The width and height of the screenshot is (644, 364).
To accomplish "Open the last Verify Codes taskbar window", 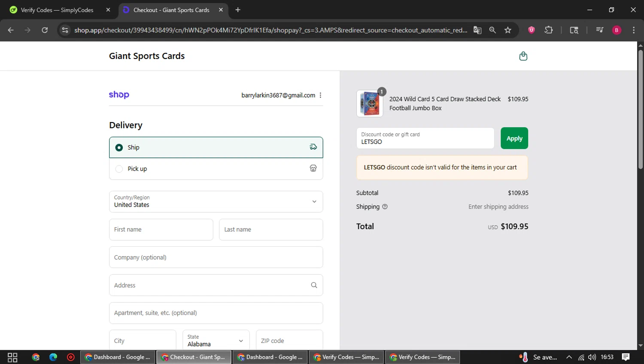I will click(422, 357).
